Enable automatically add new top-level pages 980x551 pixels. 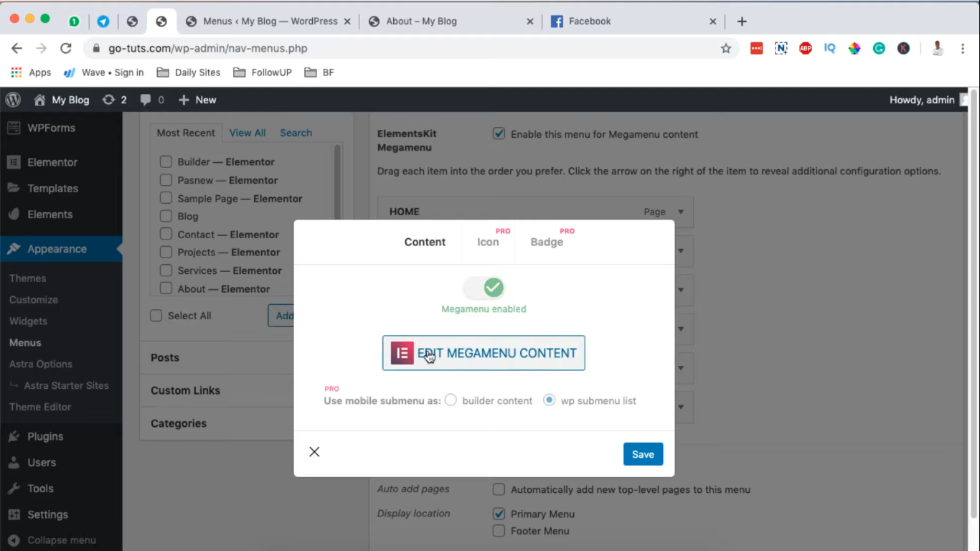(x=499, y=489)
